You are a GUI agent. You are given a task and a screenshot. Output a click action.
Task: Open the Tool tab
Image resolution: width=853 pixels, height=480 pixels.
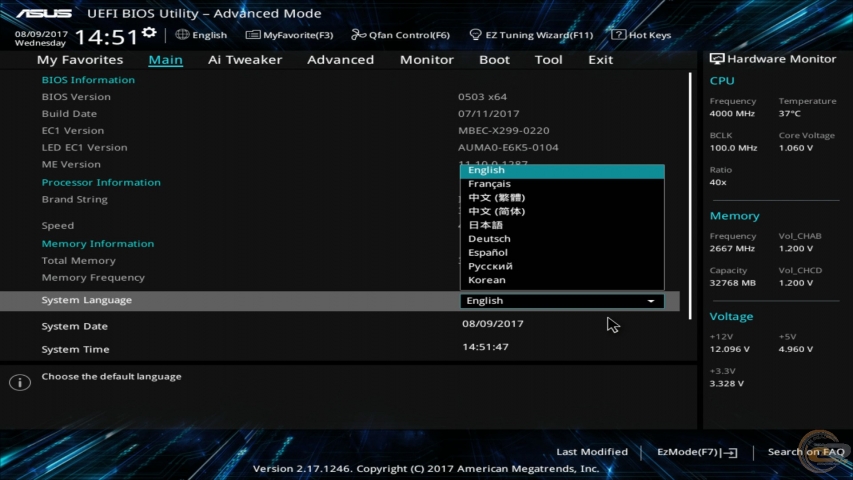coord(548,60)
